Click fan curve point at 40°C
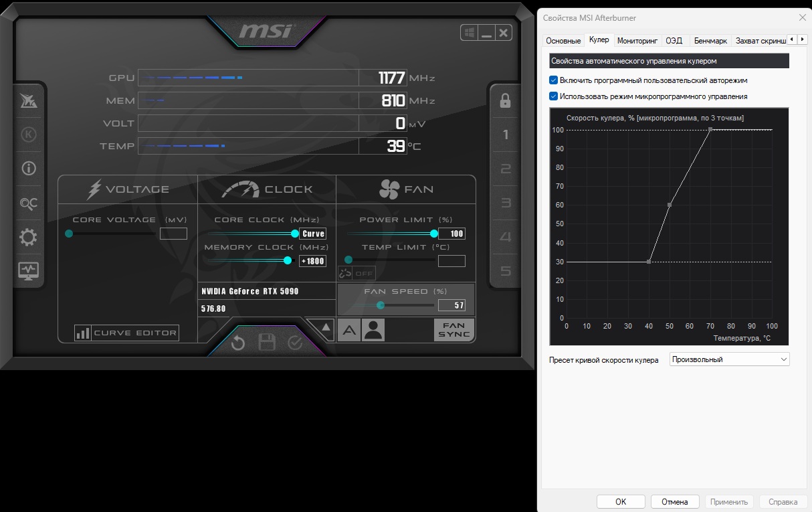This screenshot has height=512, width=812. click(x=649, y=262)
